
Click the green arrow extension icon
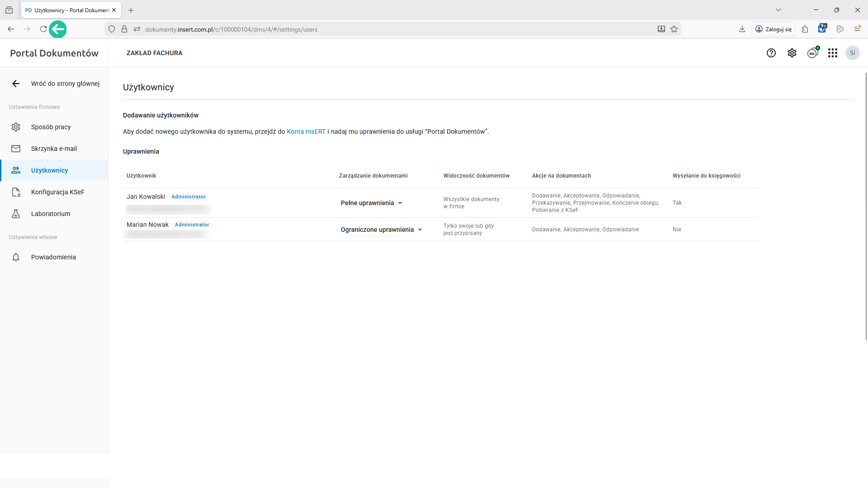click(58, 29)
